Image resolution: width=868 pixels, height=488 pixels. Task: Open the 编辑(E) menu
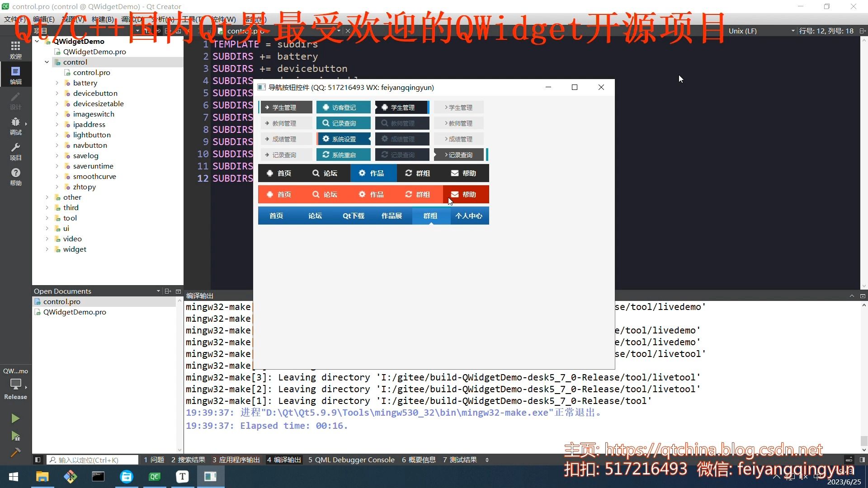click(44, 19)
